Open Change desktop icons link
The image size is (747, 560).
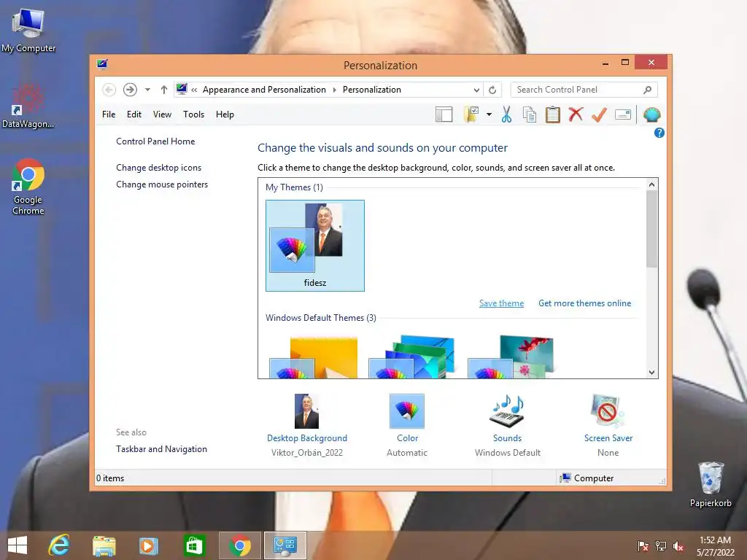click(x=158, y=168)
